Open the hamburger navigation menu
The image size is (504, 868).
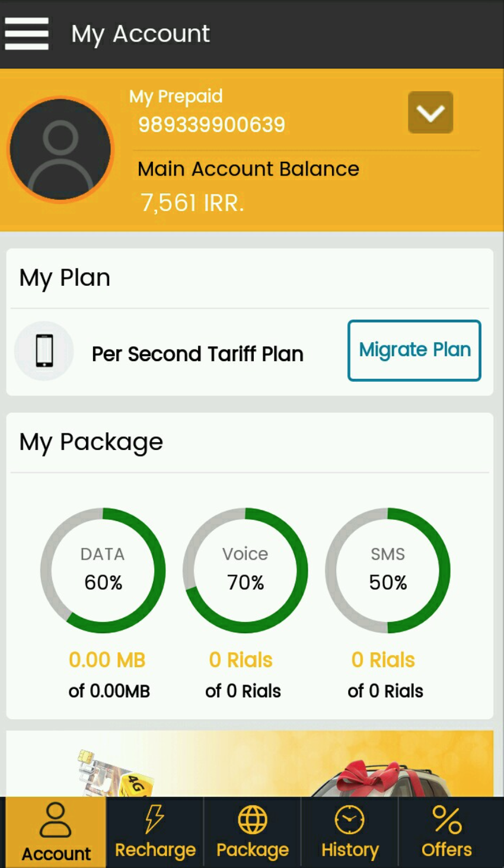pos(27,34)
